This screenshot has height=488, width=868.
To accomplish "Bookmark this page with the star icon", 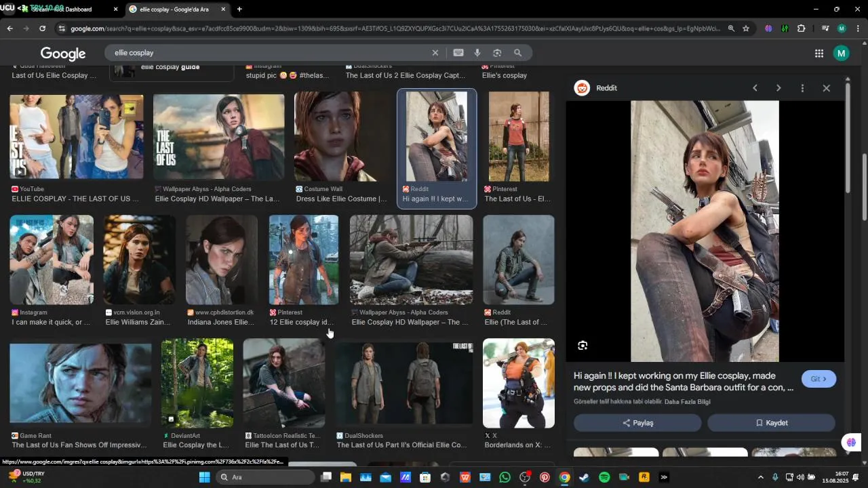I will [746, 28].
